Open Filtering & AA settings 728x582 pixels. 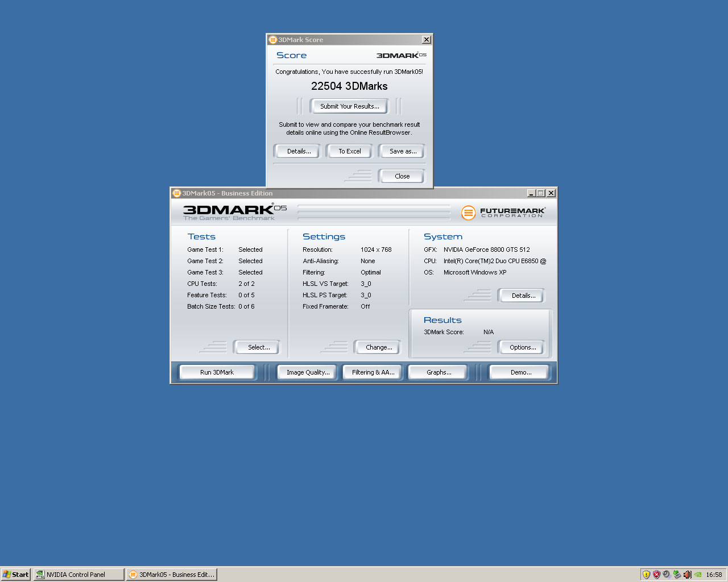(373, 372)
